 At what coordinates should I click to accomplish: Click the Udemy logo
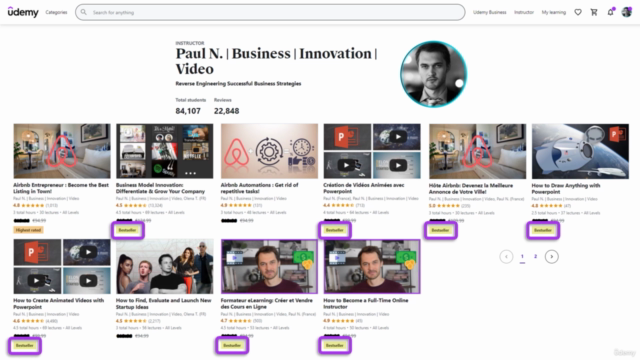(23, 12)
